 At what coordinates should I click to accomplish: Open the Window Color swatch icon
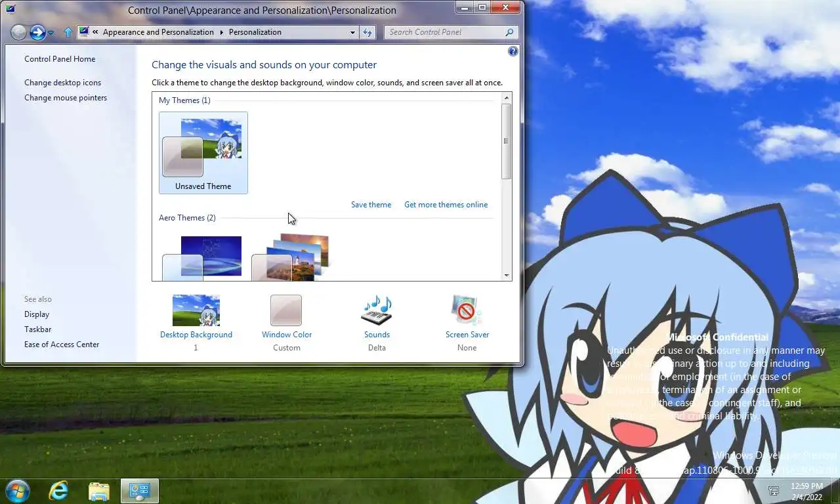click(286, 310)
